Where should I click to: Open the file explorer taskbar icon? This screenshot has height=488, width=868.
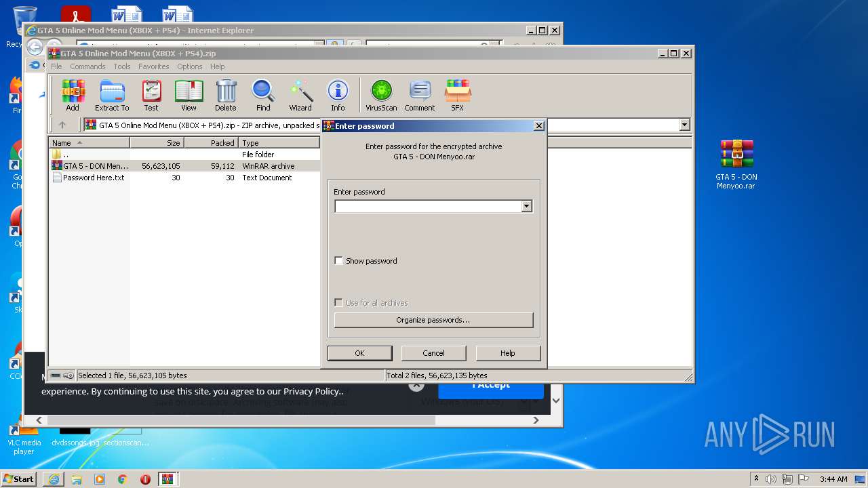(x=77, y=479)
